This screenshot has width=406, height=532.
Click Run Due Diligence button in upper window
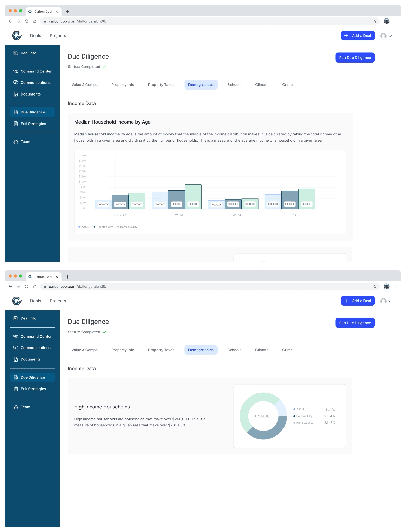click(355, 58)
